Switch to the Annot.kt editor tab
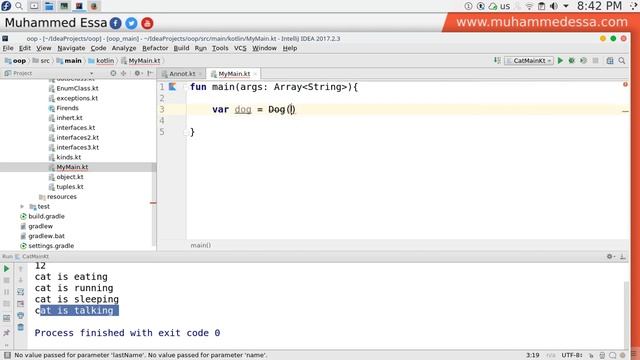 coord(182,74)
